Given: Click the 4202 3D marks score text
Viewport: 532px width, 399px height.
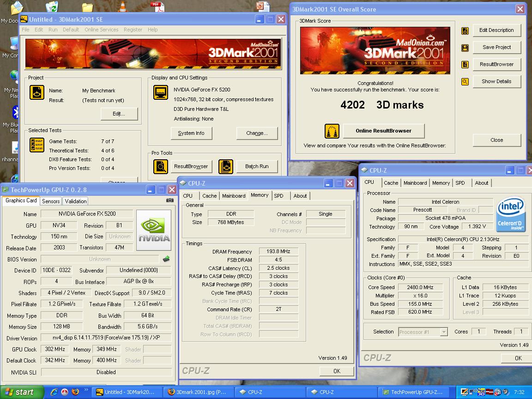Looking at the screenshot, I should 382,105.
